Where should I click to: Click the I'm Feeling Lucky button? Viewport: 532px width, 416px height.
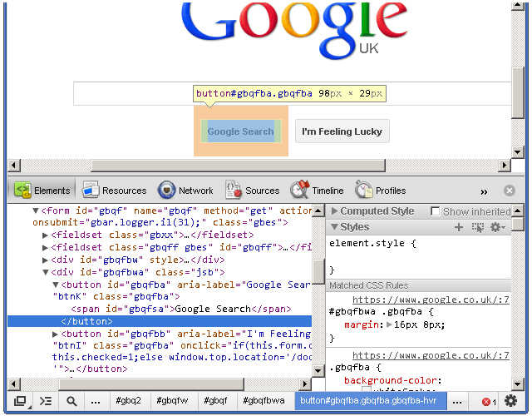[x=342, y=131]
